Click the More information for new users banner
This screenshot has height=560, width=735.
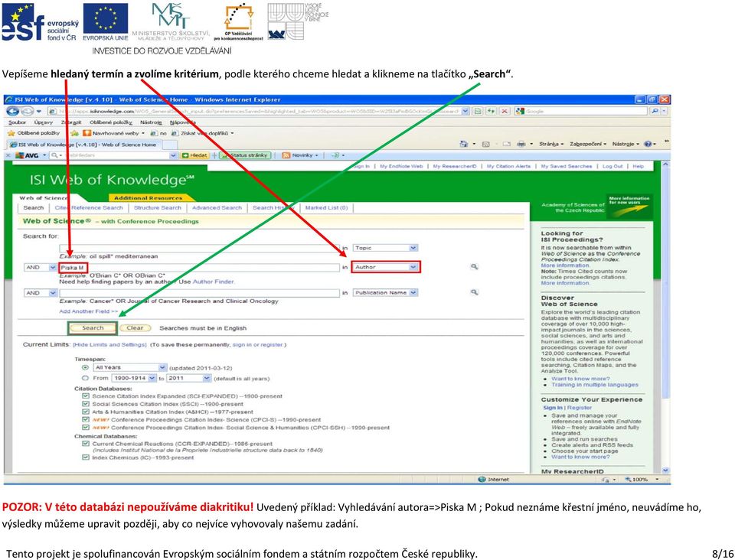pos(629,207)
